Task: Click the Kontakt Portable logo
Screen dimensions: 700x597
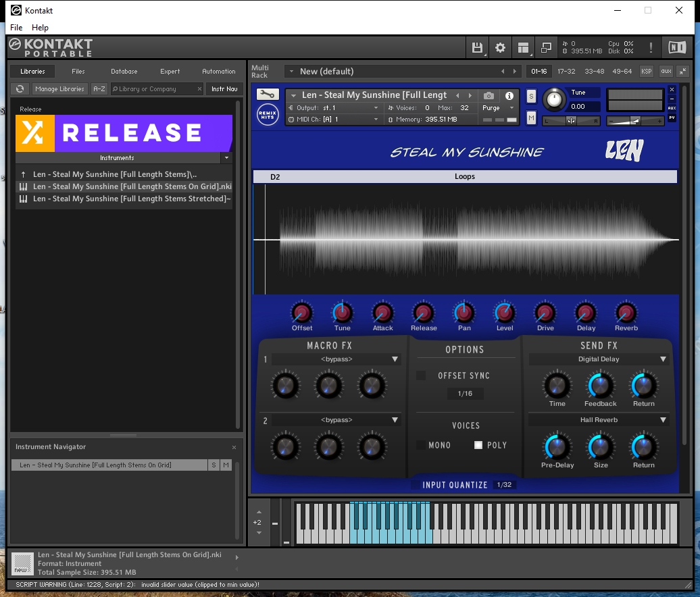Action: [51, 47]
